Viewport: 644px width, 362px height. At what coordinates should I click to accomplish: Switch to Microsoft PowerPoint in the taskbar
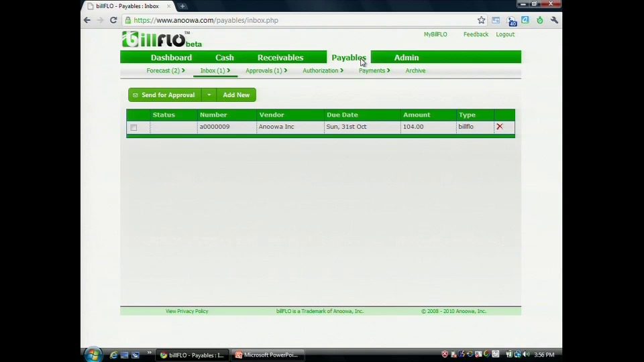[268, 355]
